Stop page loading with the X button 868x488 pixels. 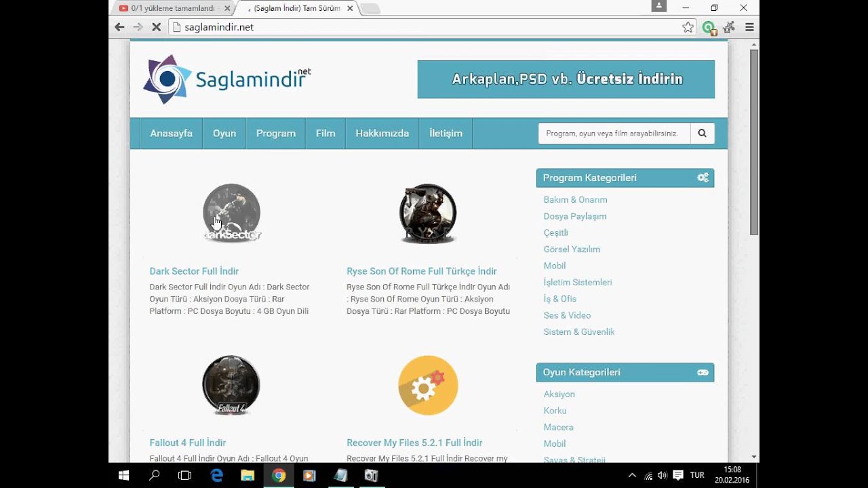[156, 27]
